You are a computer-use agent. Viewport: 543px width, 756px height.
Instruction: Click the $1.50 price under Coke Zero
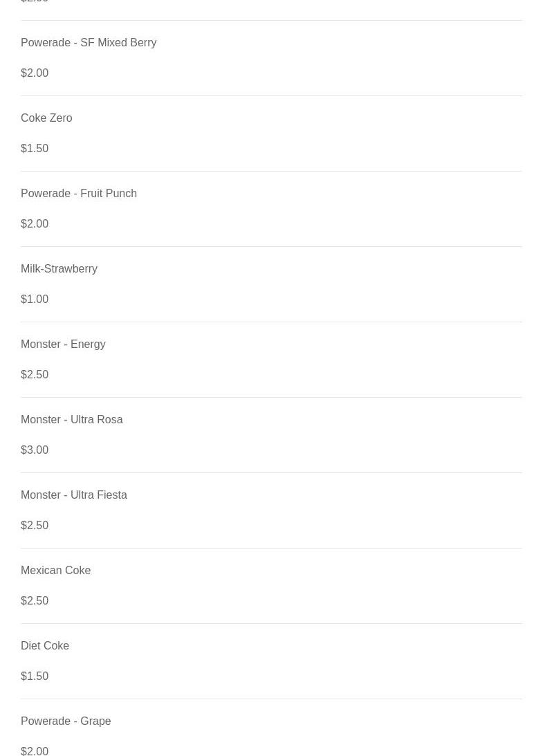(x=35, y=149)
